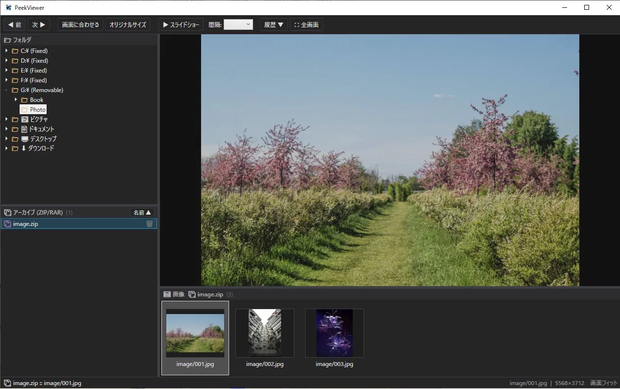
Task: Click the image/002.jpg caption under thumbnail
Action: (x=265, y=364)
